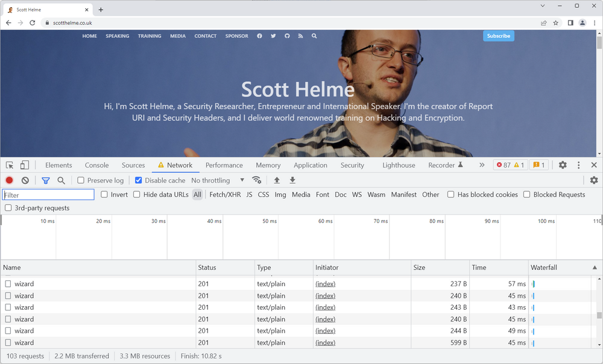Open DevTools settings gear

(x=563, y=165)
